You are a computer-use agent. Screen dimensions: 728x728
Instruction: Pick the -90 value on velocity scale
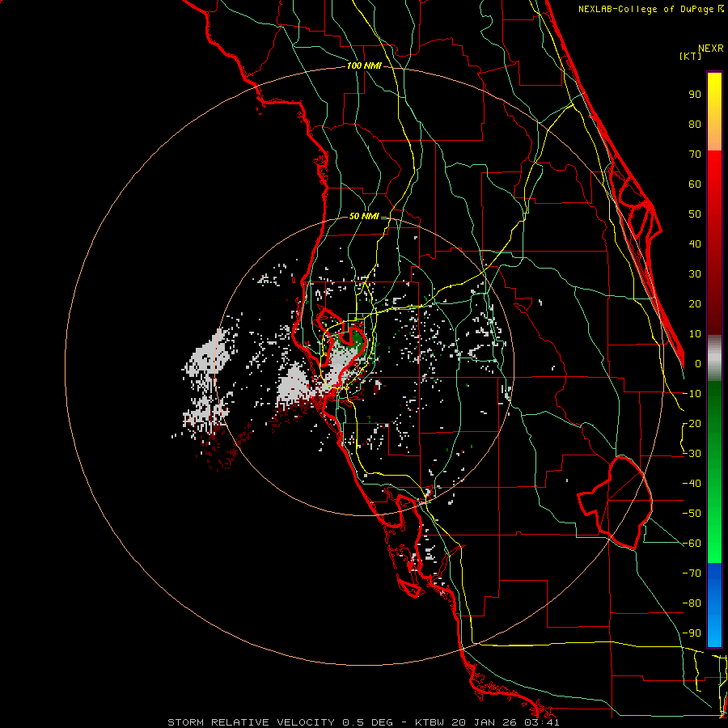[x=692, y=633]
